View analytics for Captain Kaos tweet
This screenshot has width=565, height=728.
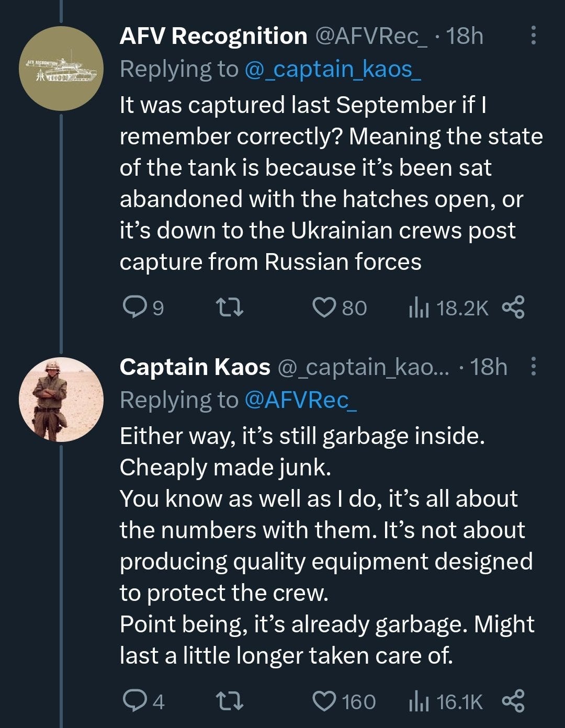pos(419,702)
